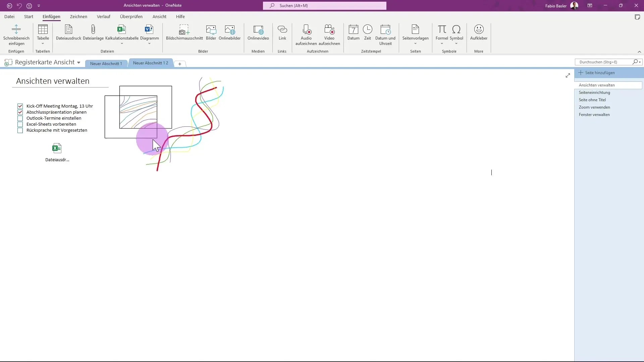Insert a Link
This screenshot has height=362, width=644.
tap(282, 33)
